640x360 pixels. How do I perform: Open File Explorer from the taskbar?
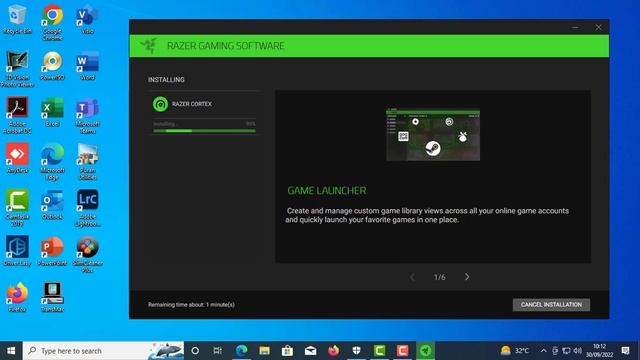coord(264,351)
